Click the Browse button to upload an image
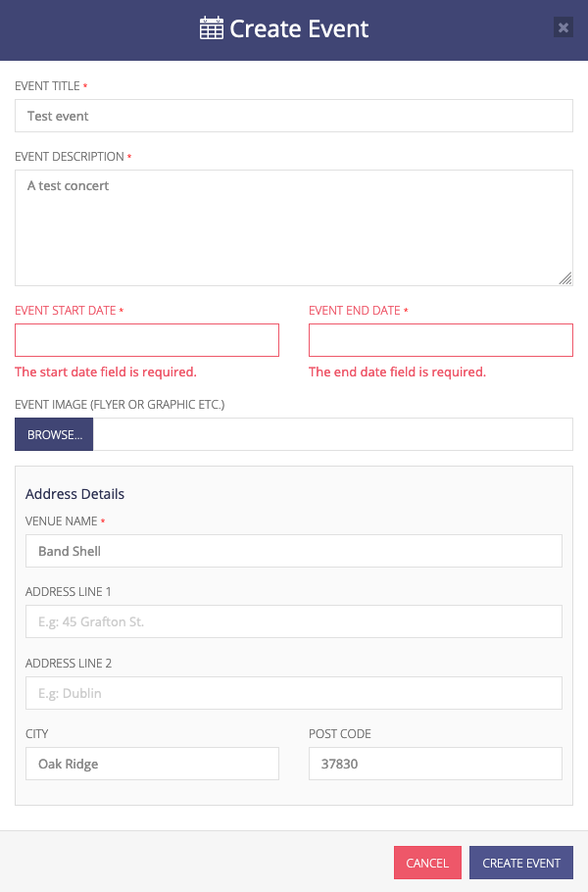The image size is (588, 892). click(x=53, y=433)
